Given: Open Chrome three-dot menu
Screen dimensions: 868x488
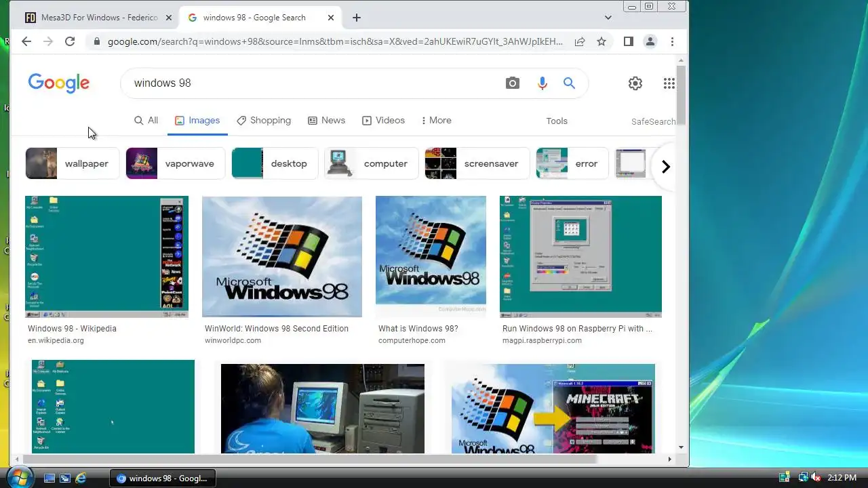Looking at the screenshot, I should (x=672, y=41).
